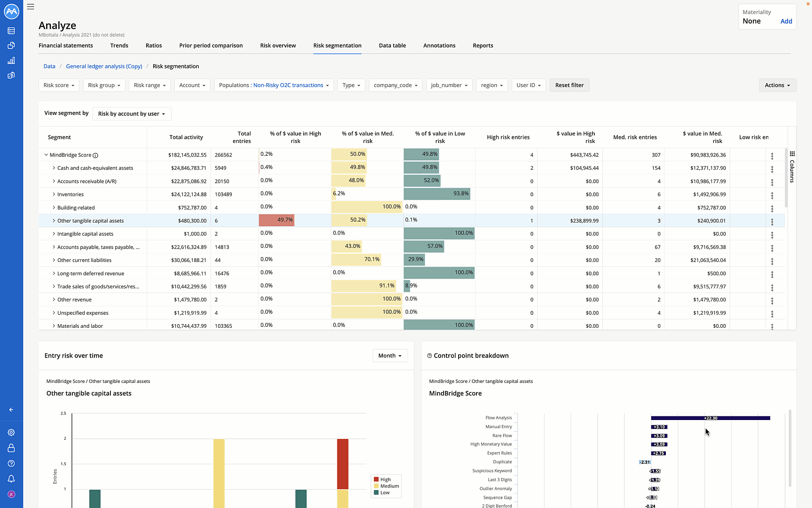
Task: Switch to Annotations tab
Action: tap(439, 46)
